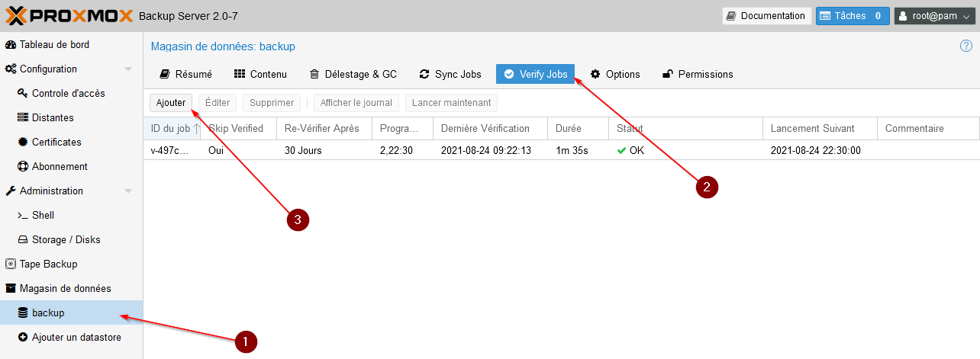Collapse the Administration section arrow
This screenshot has width=980, height=359.
coord(128,191)
